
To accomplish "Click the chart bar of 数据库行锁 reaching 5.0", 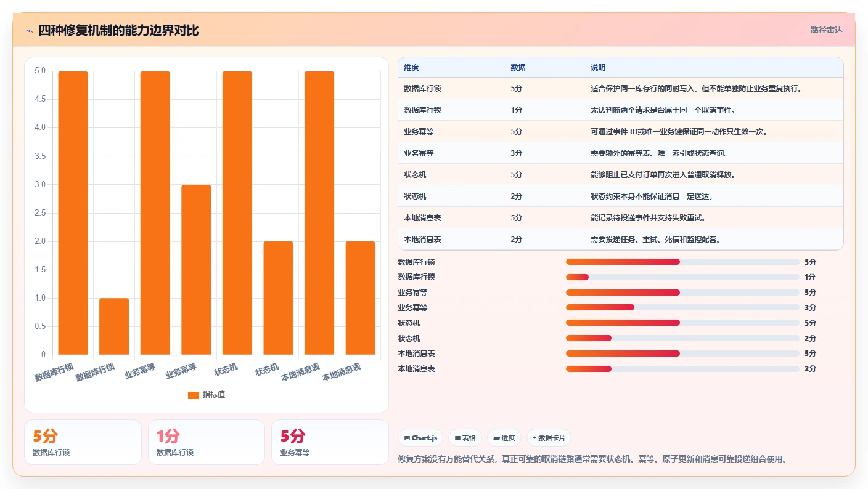I will click(73, 213).
